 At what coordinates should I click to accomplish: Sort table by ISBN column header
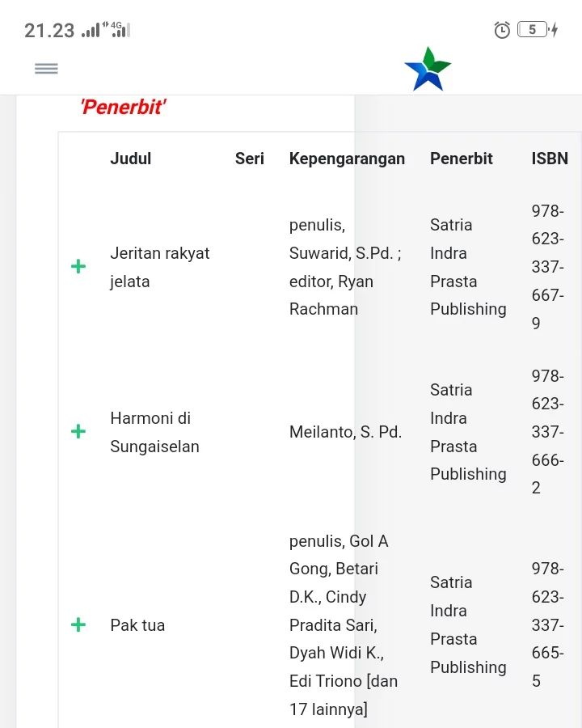click(550, 159)
